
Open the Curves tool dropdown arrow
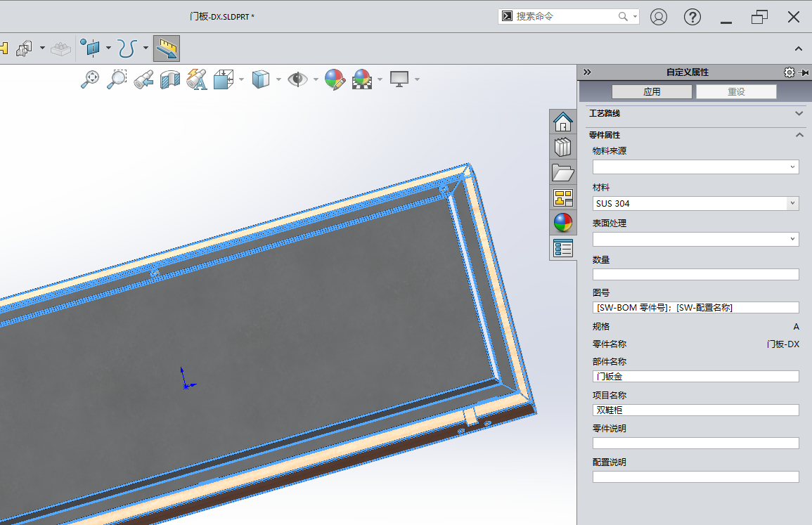[x=146, y=48]
